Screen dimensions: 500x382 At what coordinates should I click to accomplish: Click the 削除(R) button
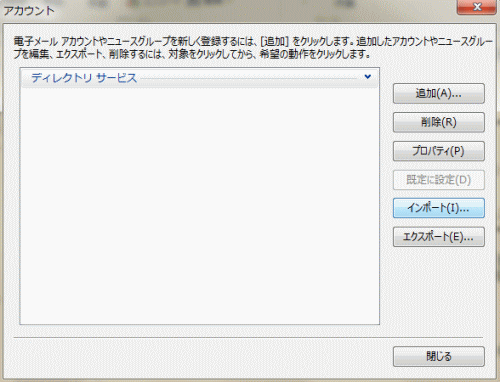pyautogui.click(x=439, y=122)
